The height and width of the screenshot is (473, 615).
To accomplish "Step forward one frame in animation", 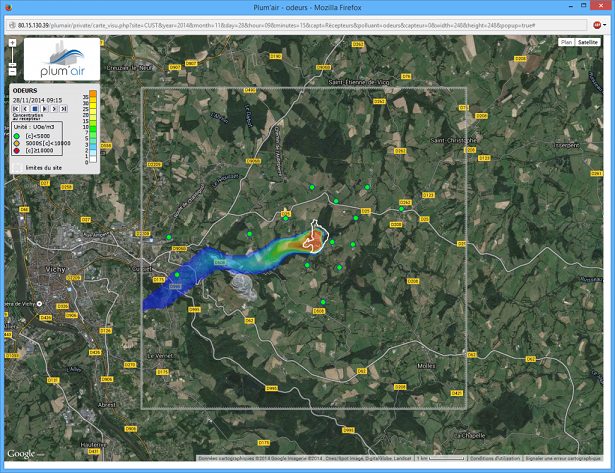I will 54,109.
